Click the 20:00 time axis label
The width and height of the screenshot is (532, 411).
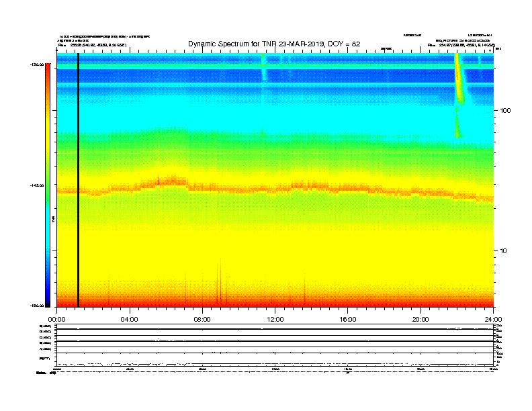(x=420, y=320)
